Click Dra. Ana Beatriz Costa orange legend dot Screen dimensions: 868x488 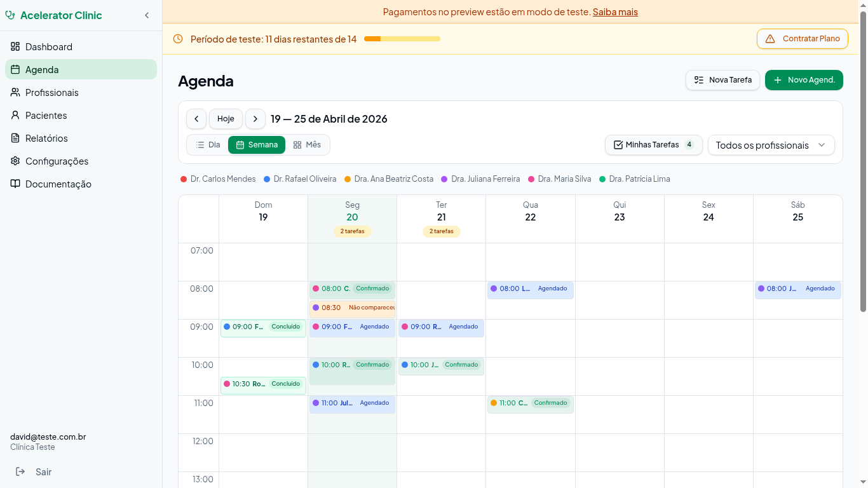pos(348,179)
